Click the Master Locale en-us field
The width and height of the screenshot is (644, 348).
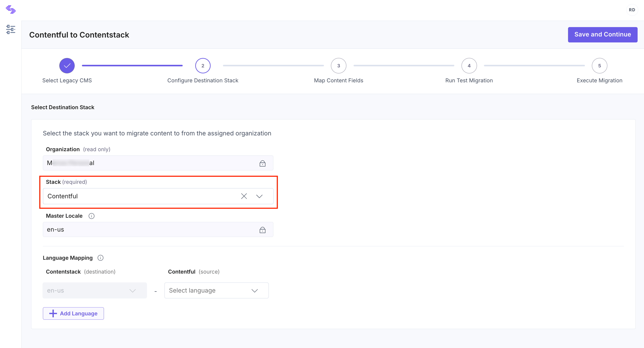coord(158,229)
